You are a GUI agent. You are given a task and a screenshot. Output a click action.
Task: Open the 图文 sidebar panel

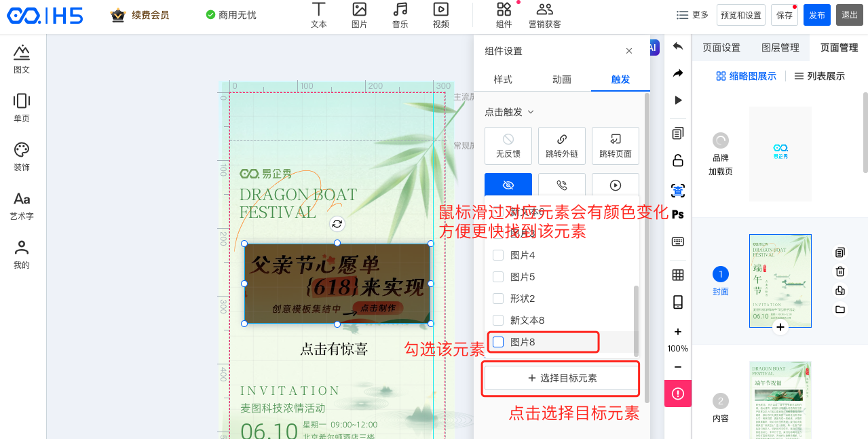point(22,60)
